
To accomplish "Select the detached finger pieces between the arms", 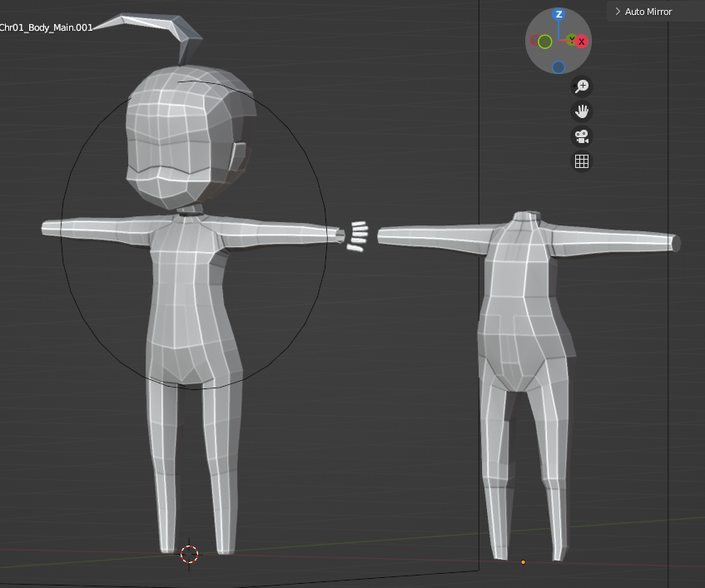I will pos(358,234).
